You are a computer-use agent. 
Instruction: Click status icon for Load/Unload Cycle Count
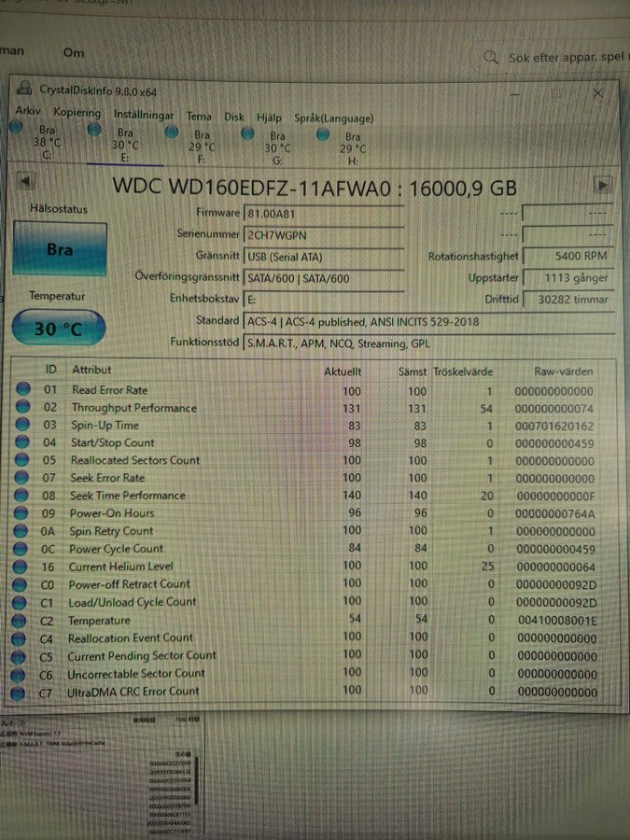pos(19,603)
